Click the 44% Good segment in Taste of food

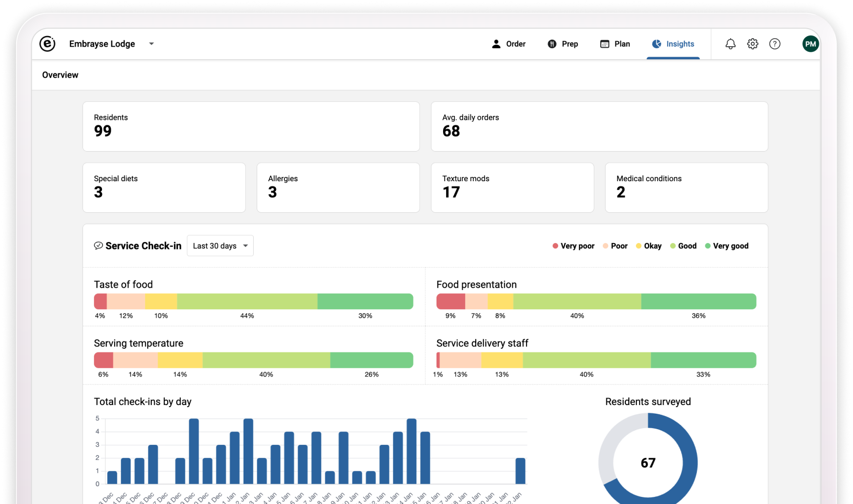click(x=247, y=301)
